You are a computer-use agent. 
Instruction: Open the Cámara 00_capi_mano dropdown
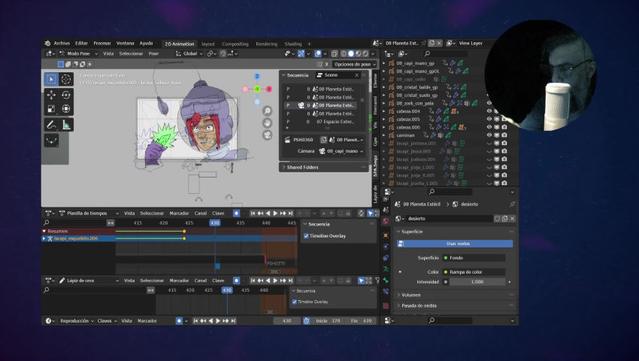coord(342,151)
